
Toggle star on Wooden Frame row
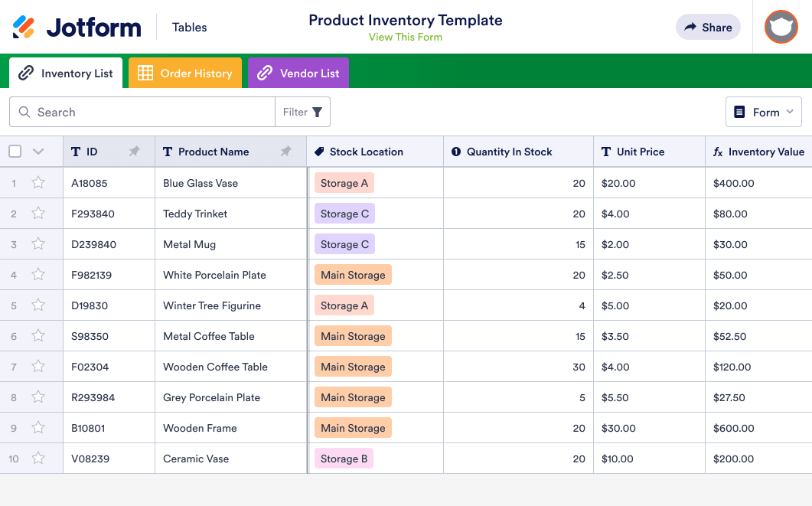point(38,428)
